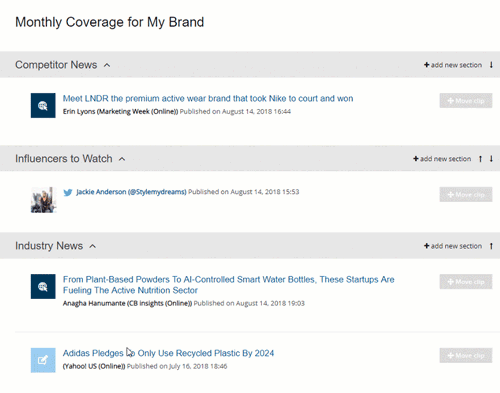Move Influencers to Watch section down arrow
Screen dimensions: 500x393
click(491, 159)
